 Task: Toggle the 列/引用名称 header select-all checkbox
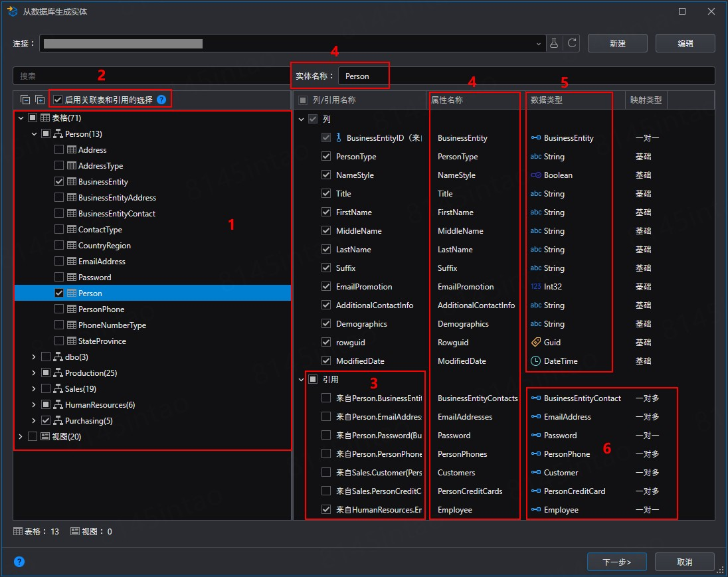pos(303,100)
